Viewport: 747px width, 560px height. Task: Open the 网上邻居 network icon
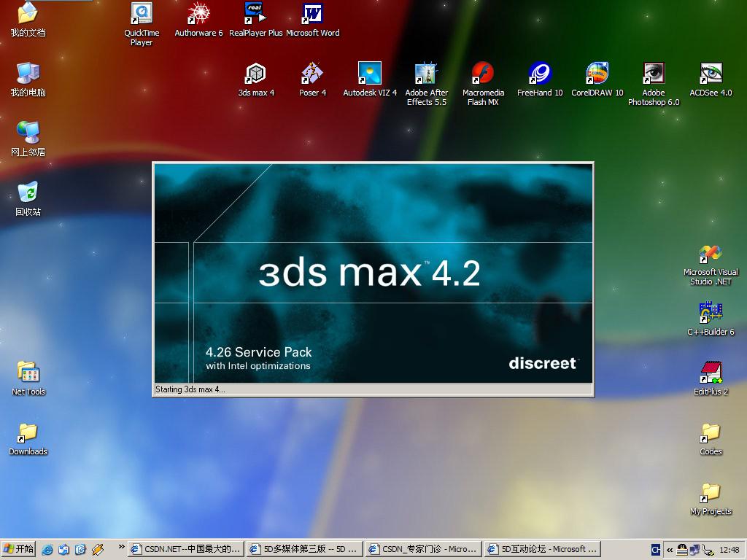pos(28,133)
